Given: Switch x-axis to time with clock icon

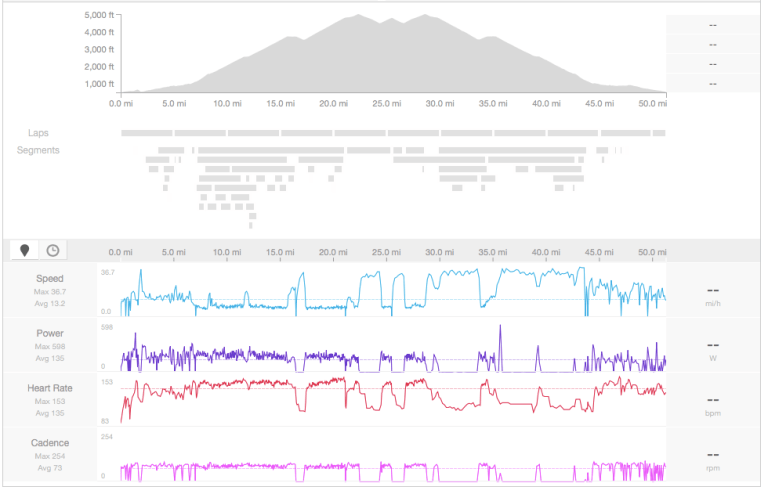Looking at the screenshot, I should (x=53, y=251).
